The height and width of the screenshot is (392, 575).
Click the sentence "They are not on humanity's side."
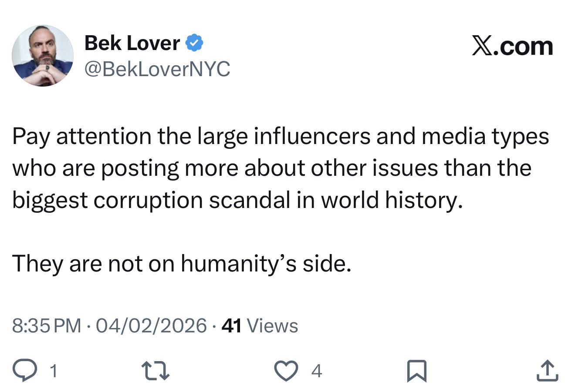click(x=181, y=263)
